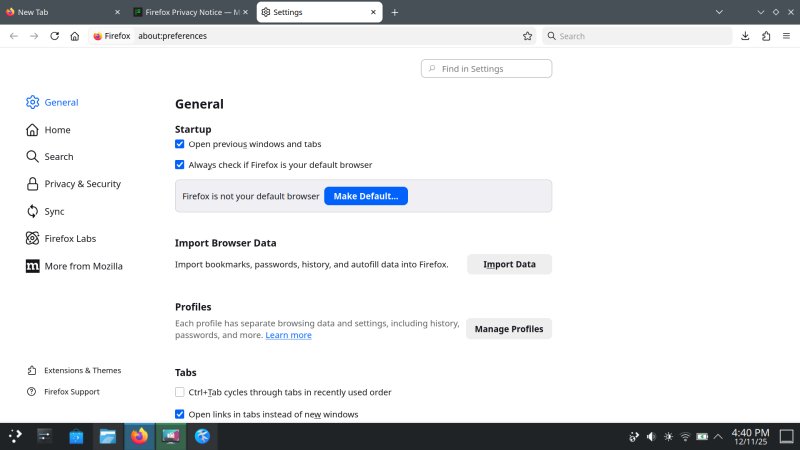Switch to the New Tab tab

point(61,12)
